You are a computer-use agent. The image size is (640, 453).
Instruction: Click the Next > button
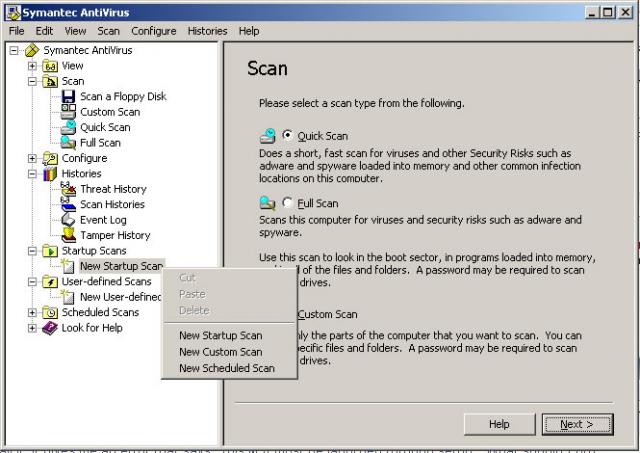[x=577, y=424]
